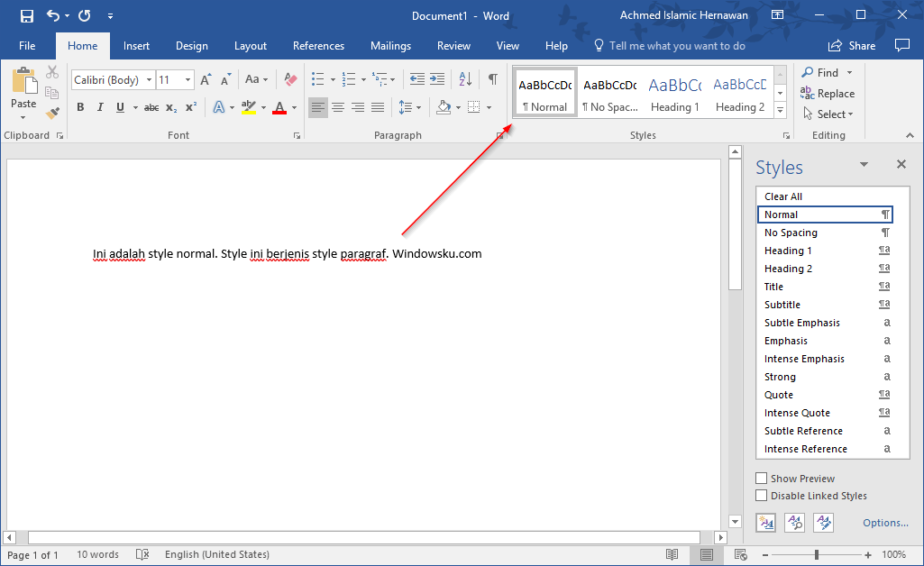Click the 10 words count in status bar
Viewport: 924px width, 566px height.
(x=98, y=554)
